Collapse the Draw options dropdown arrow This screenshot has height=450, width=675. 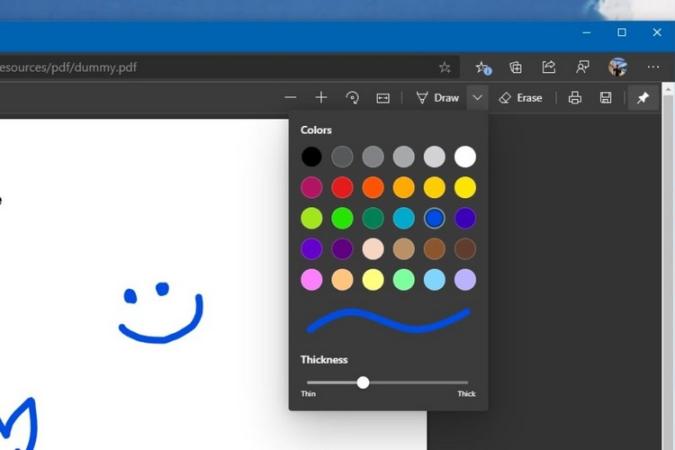(x=478, y=98)
